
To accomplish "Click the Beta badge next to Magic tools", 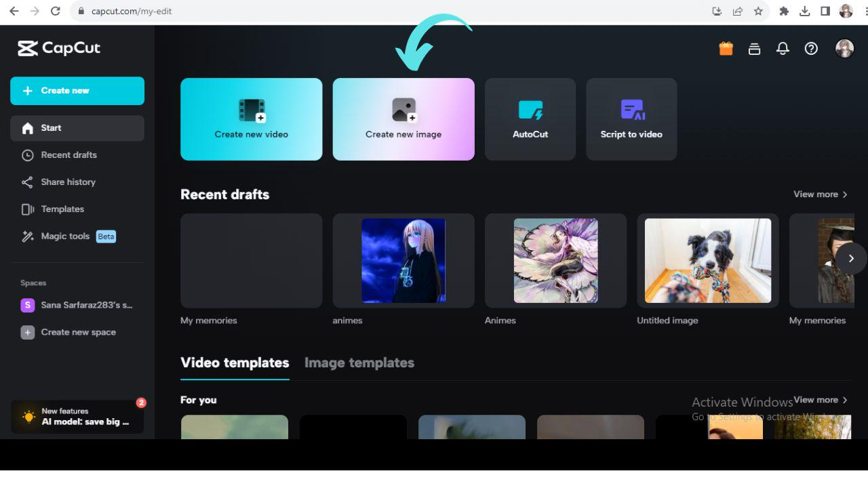I will (106, 237).
